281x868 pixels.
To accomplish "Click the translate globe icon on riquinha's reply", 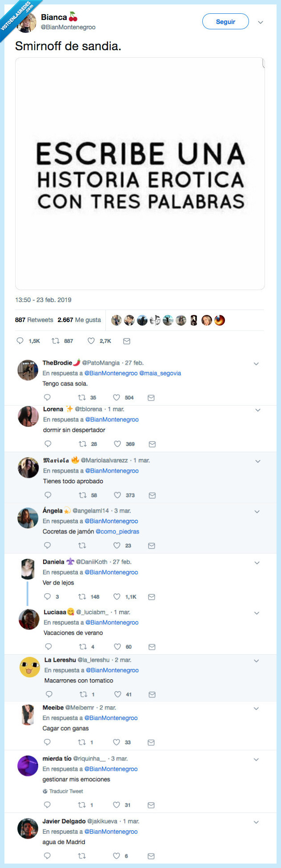I will point(44,791).
